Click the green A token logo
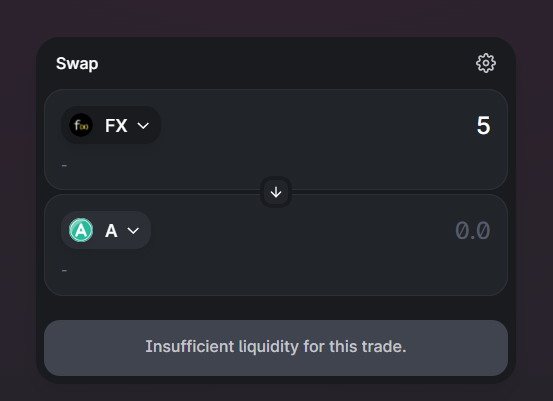 tap(81, 230)
